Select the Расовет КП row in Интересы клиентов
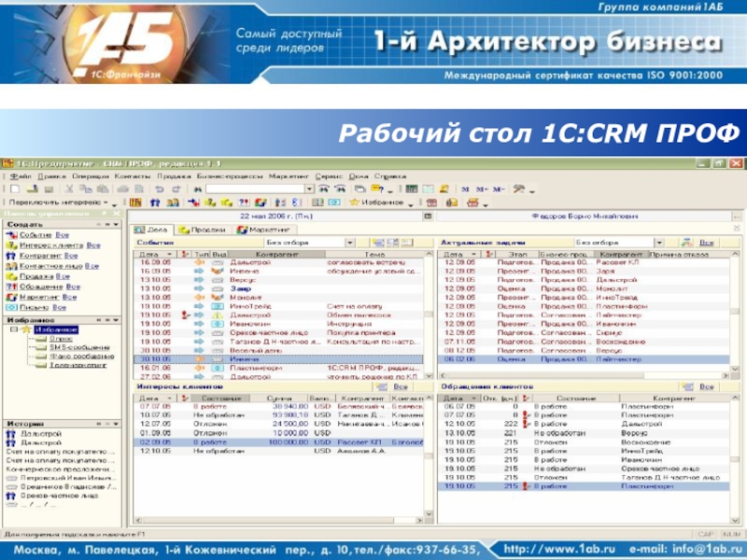Image resolution: width=747 pixels, height=560 pixels. tap(278, 442)
